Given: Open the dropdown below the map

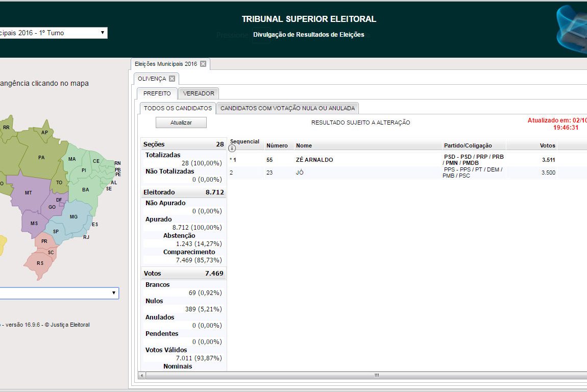Looking at the screenshot, I should pyautogui.click(x=59, y=293).
